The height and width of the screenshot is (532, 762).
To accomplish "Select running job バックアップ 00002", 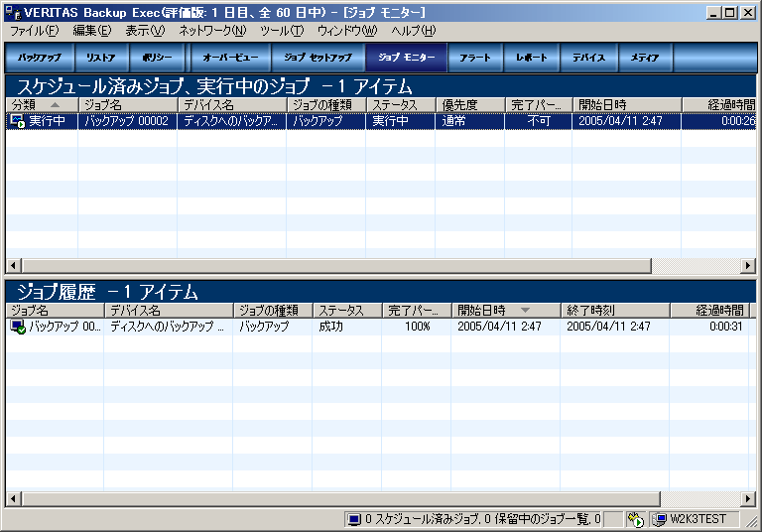I will (x=127, y=121).
